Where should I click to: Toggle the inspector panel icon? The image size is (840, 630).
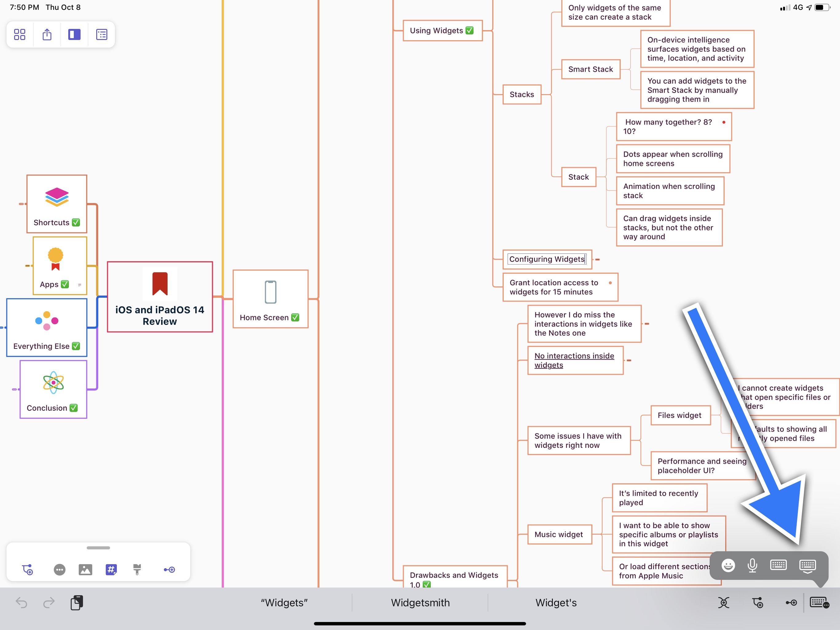74,34
